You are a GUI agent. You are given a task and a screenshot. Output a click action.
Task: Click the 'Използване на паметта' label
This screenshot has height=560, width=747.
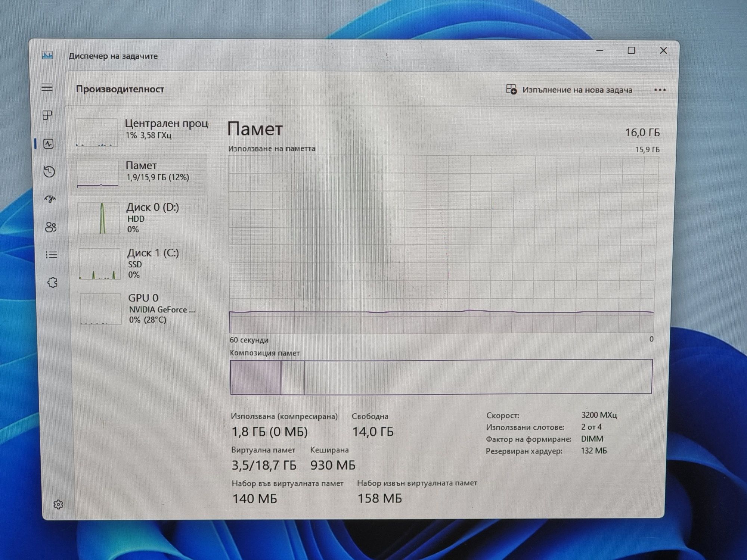click(272, 149)
